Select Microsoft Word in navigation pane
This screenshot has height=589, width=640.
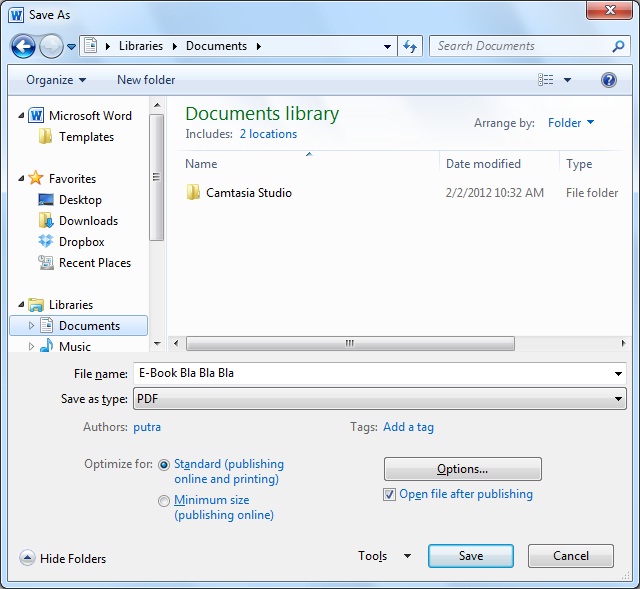pos(90,116)
